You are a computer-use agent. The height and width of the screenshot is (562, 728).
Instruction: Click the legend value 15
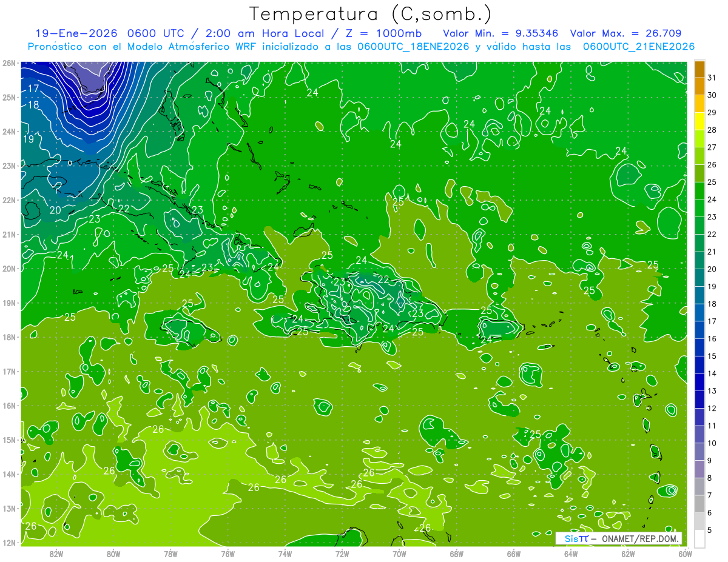click(712, 356)
